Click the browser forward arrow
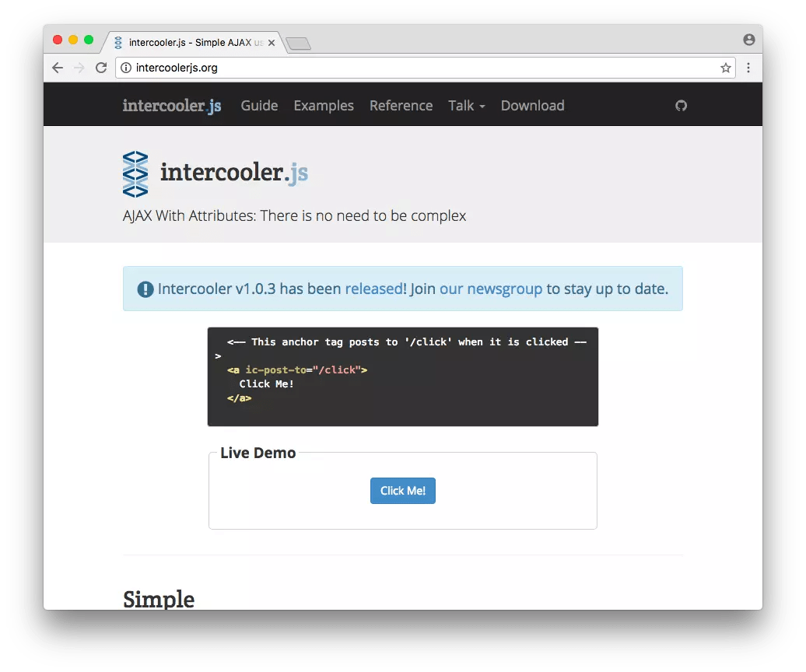Screen dimensions: 806x672 pos(79,68)
